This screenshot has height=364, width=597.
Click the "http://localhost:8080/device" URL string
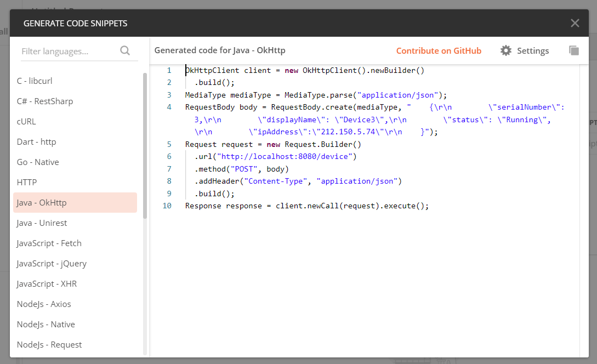coord(285,156)
